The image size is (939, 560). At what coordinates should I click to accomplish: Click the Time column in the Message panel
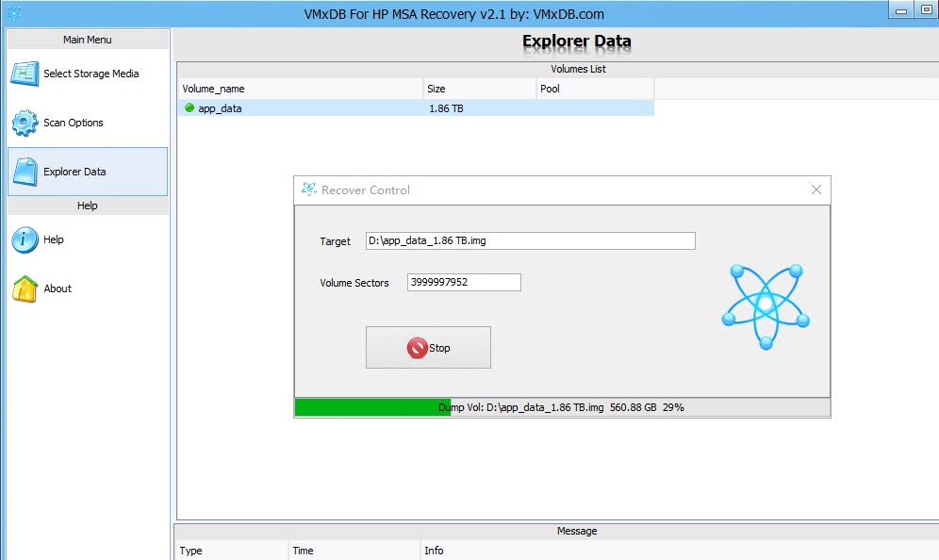pyautogui.click(x=354, y=551)
